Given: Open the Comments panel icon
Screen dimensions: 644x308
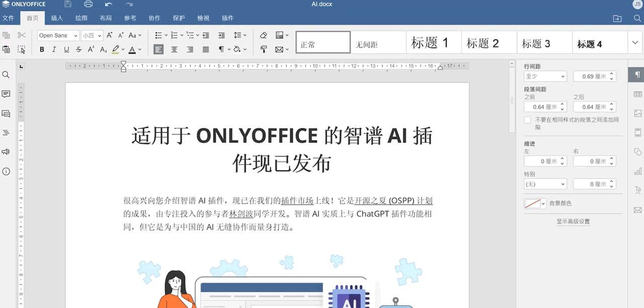Looking at the screenshot, I should 7,94.
